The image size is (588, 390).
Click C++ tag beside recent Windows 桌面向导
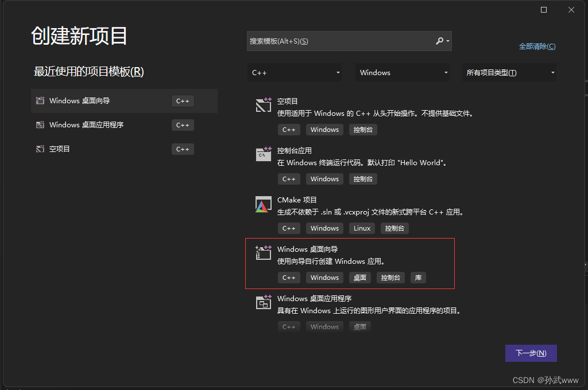[183, 101]
